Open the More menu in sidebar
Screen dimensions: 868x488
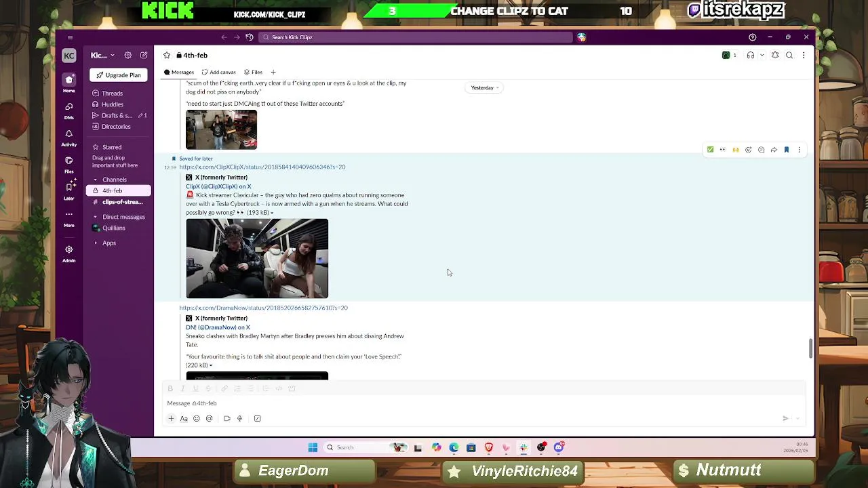coord(68,217)
